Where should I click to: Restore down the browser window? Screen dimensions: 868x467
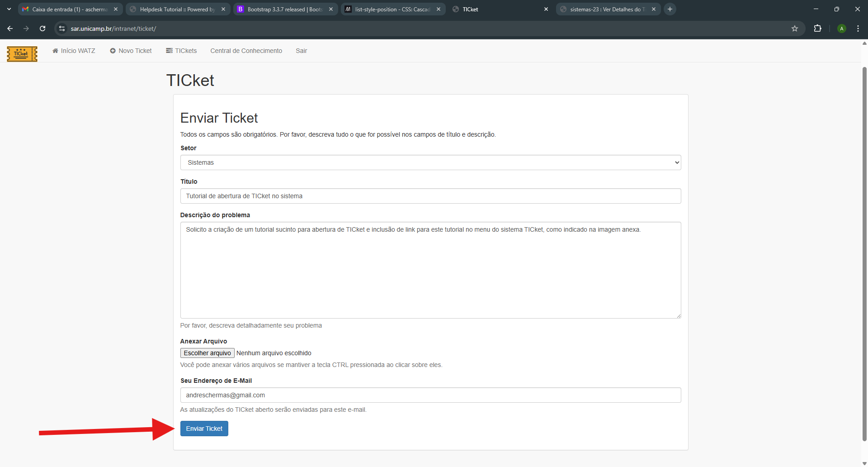837,9
